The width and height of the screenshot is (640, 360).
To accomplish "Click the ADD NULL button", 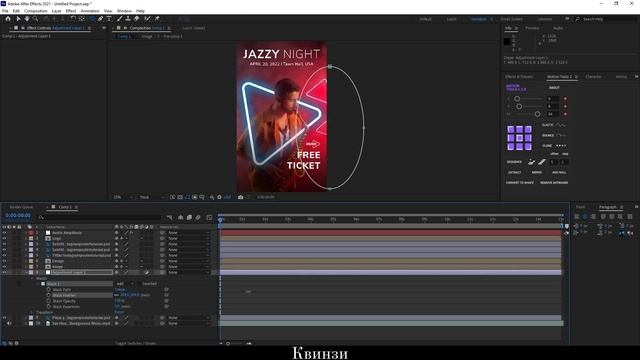I will (559, 173).
